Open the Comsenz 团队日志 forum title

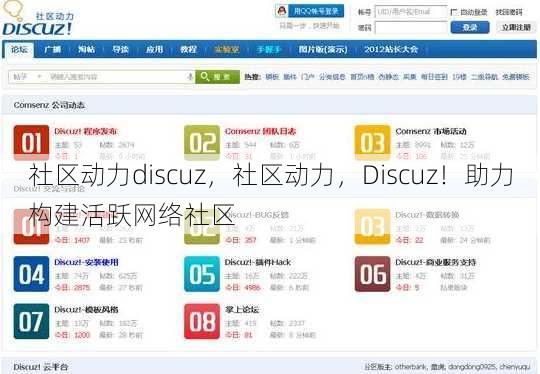point(260,131)
